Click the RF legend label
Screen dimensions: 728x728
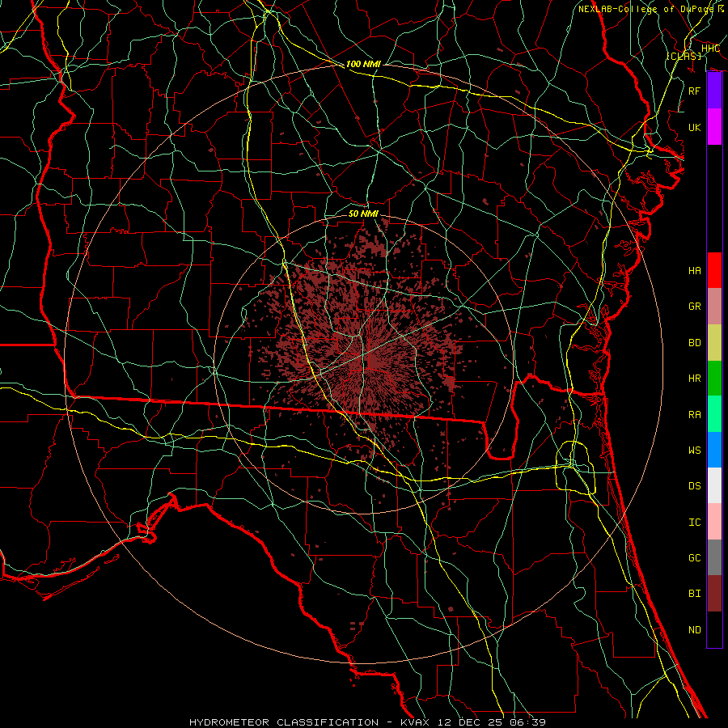[x=695, y=91]
